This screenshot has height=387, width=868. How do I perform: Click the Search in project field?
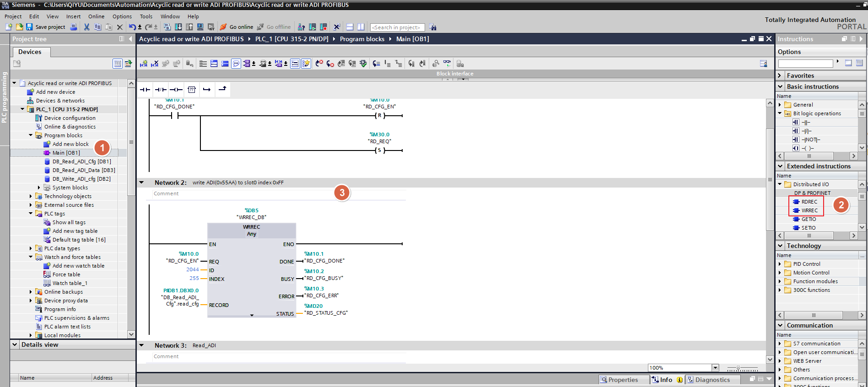[397, 27]
